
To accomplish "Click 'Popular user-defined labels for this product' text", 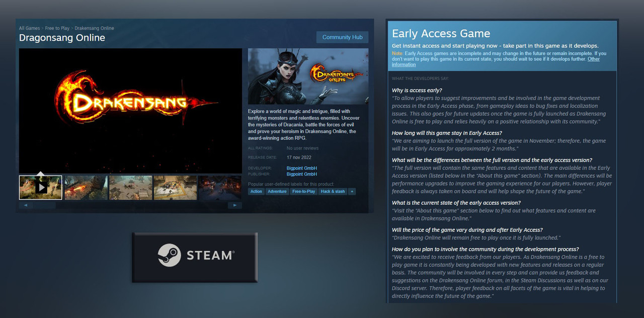I will [291, 184].
